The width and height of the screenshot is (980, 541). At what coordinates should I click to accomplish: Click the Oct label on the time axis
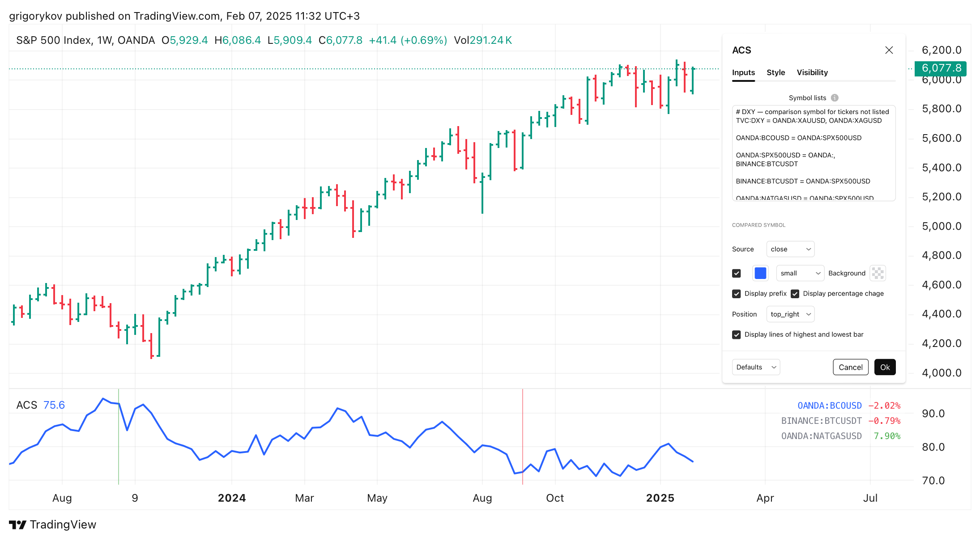pyautogui.click(x=555, y=498)
